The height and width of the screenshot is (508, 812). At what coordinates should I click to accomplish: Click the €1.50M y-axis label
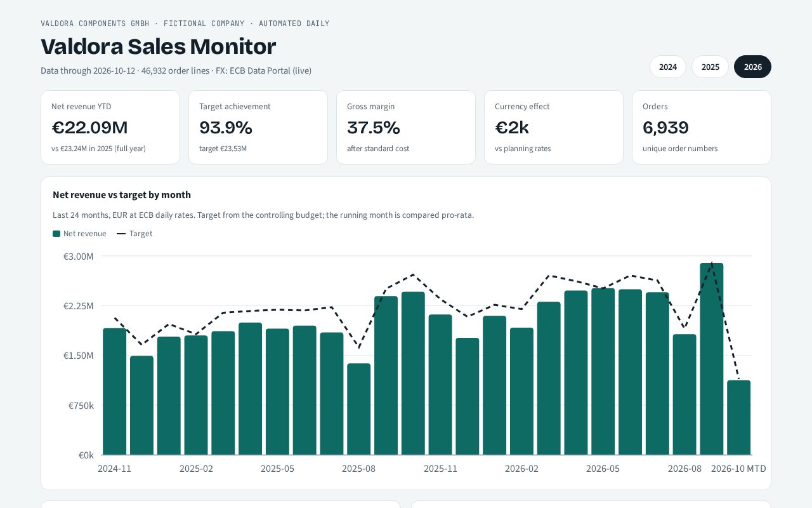click(79, 356)
